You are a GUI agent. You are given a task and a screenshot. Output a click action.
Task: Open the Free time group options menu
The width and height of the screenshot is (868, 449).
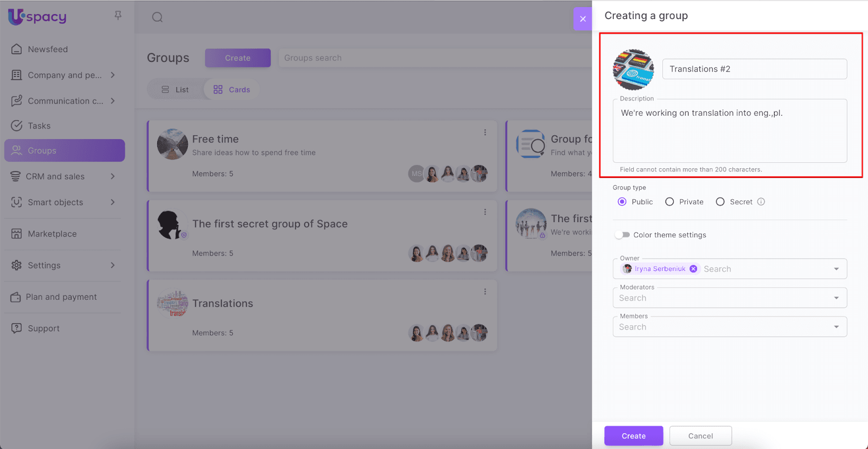coord(485,132)
